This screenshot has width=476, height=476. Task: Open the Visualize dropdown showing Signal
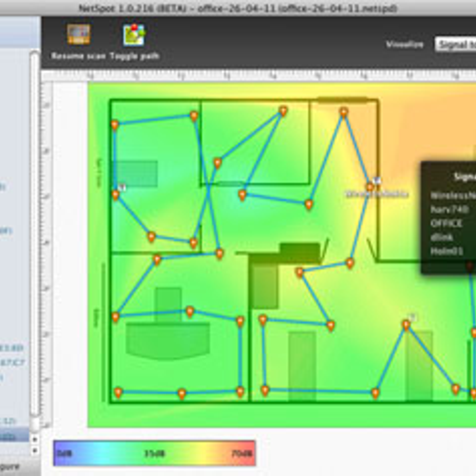[x=455, y=44]
